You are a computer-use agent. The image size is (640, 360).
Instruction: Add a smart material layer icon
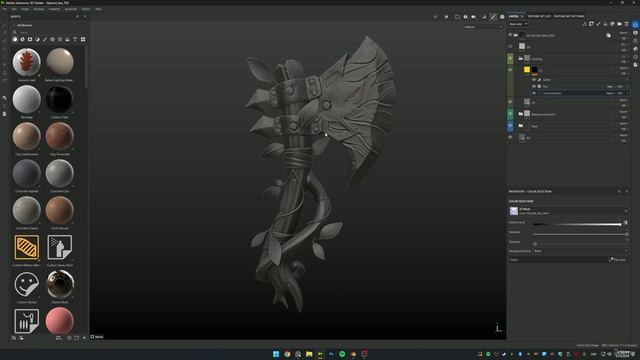612,24
